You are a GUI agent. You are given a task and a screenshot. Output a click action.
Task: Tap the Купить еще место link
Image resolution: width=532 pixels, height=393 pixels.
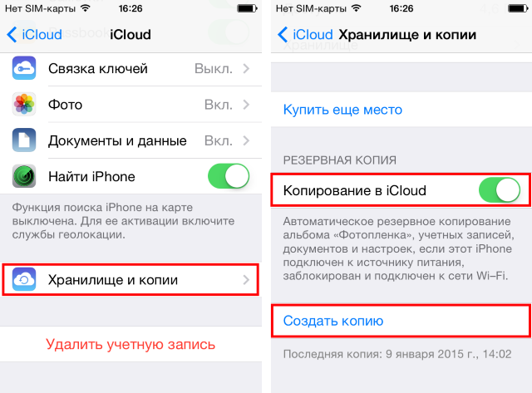(342, 110)
